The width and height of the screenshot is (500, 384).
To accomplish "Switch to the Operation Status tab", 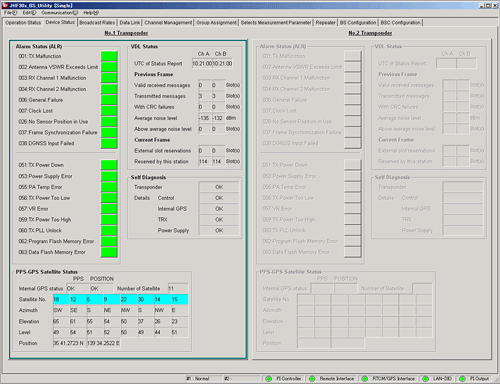I will [23, 23].
